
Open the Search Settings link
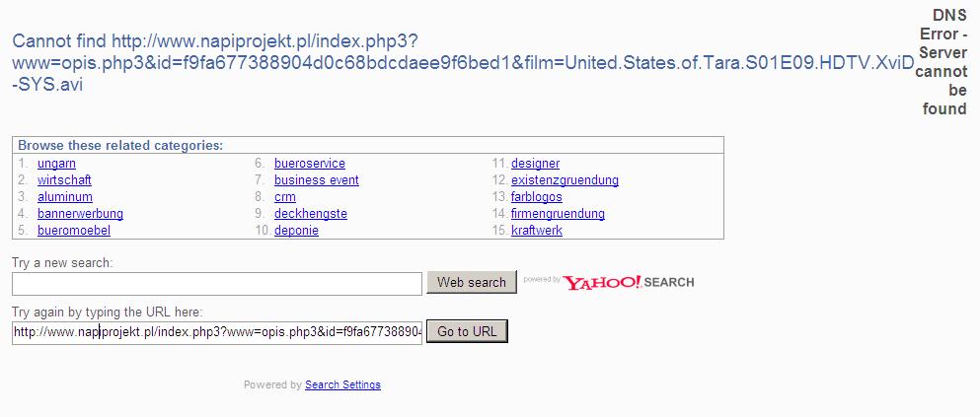(342, 385)
